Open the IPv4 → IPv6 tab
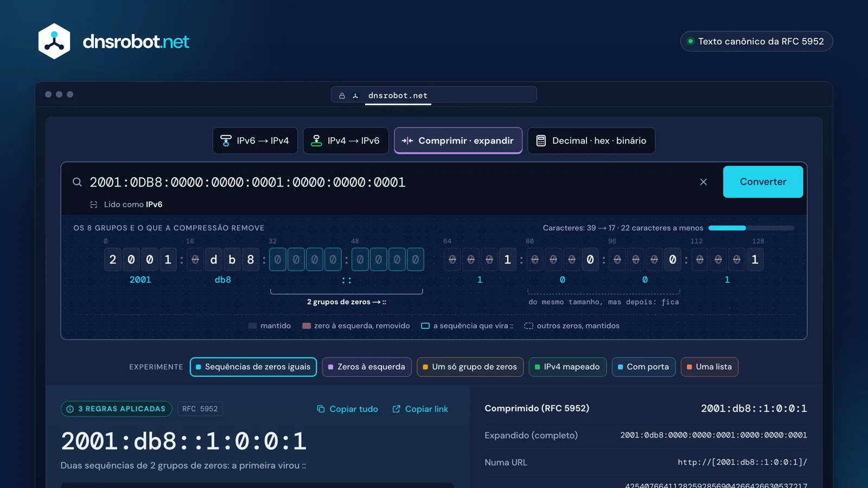Viewport: 868px width, 488px height. coord(346,141)
